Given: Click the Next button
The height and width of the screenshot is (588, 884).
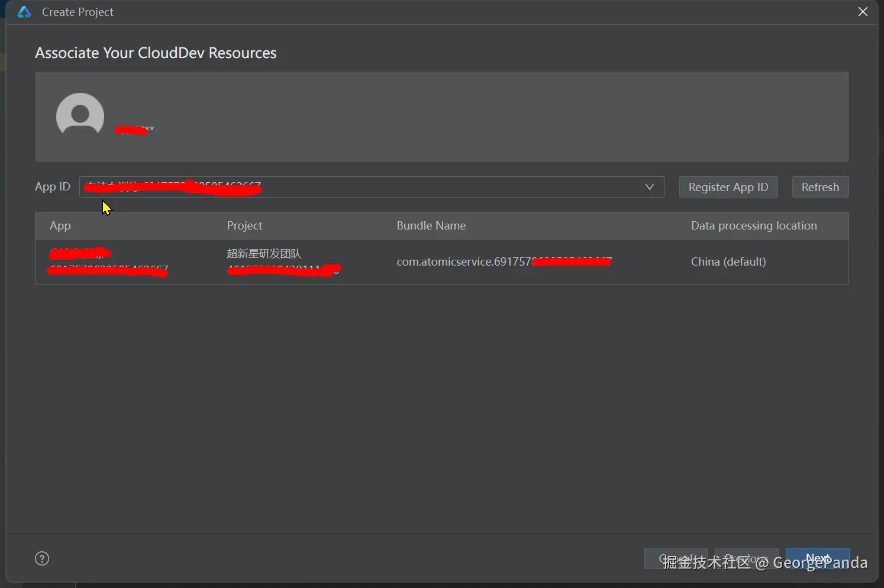Looking at the screenshot, I should pyautogui.click(x=817, y=558).
